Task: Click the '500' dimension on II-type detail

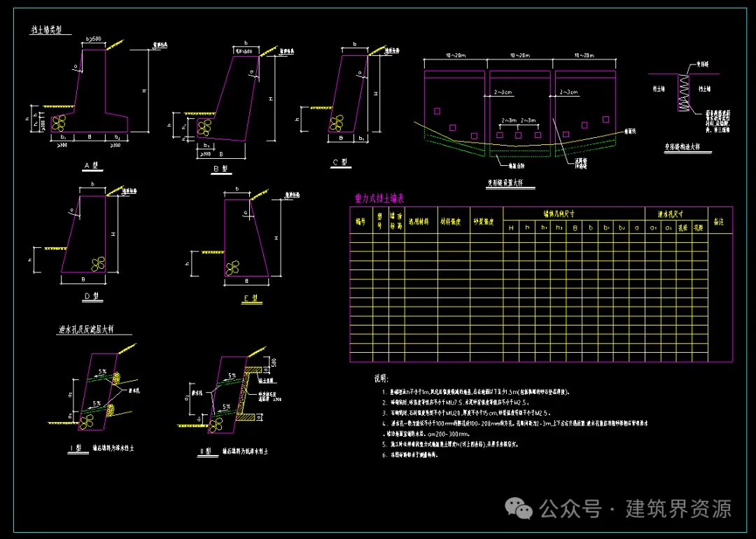Action: click(x=274, y=363)
